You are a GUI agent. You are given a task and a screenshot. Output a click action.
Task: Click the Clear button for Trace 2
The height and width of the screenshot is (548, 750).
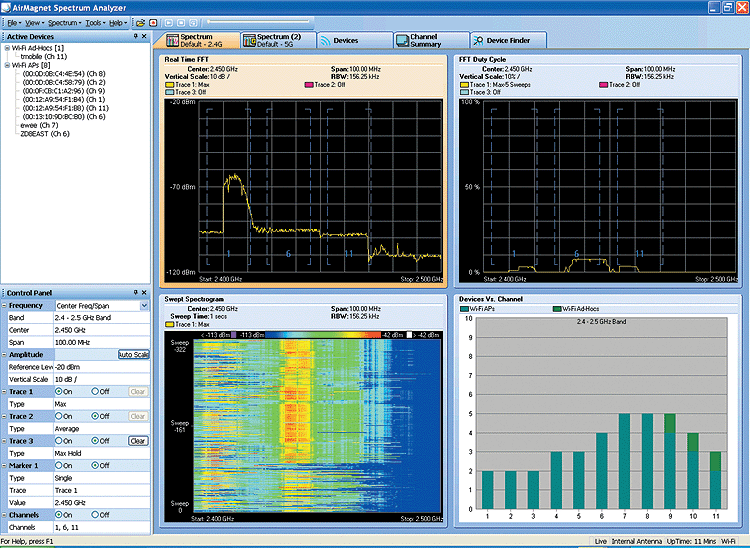138,416
